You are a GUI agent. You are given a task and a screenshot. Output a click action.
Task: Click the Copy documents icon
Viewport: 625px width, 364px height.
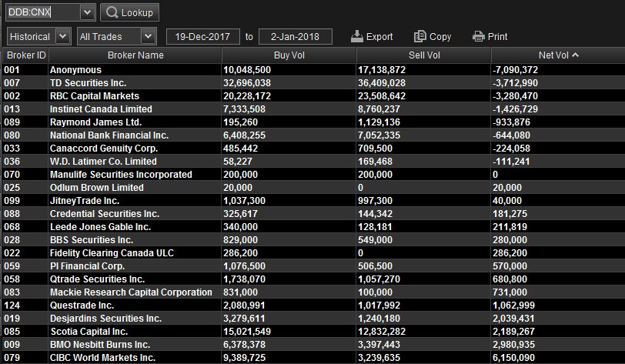coord(419,36)
